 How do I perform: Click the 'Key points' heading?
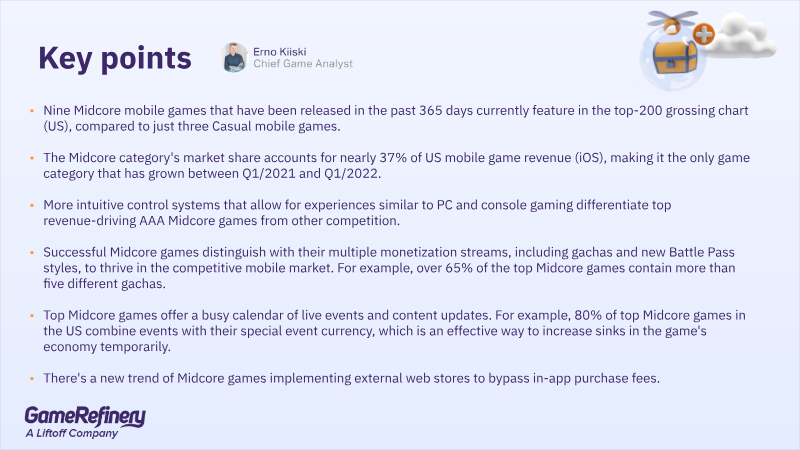tap(115, 58)
